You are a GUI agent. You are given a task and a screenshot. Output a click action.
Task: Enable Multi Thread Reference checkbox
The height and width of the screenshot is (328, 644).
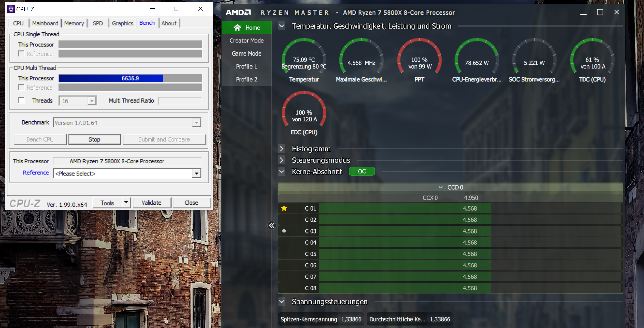22,87
